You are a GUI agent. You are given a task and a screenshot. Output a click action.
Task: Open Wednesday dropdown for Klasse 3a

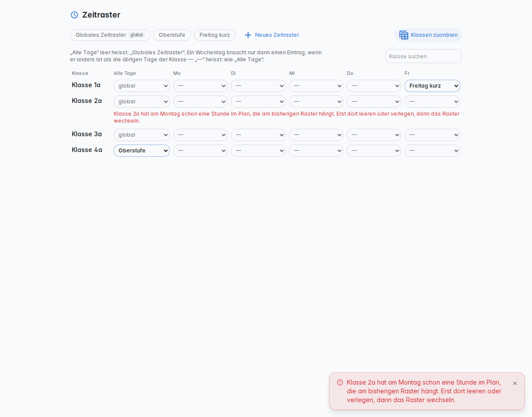316,135
